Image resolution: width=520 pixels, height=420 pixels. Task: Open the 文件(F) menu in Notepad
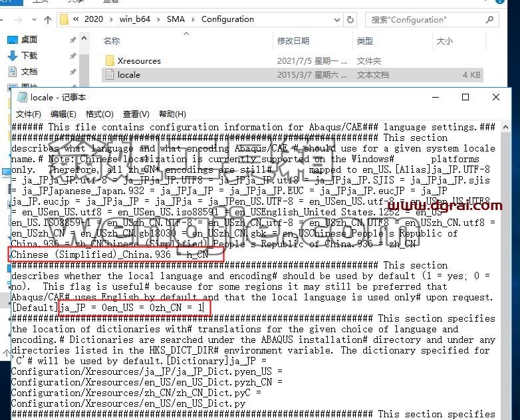pos(29,114)
